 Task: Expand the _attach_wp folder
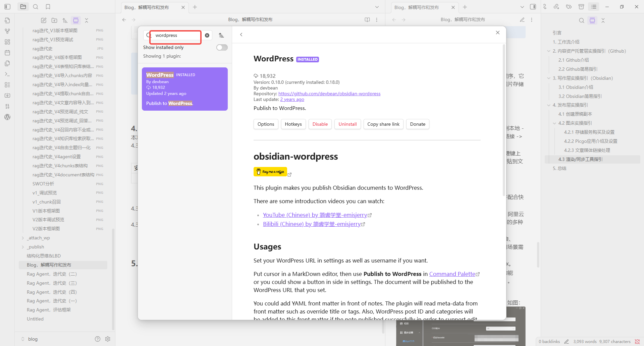(x=23, y=238)
